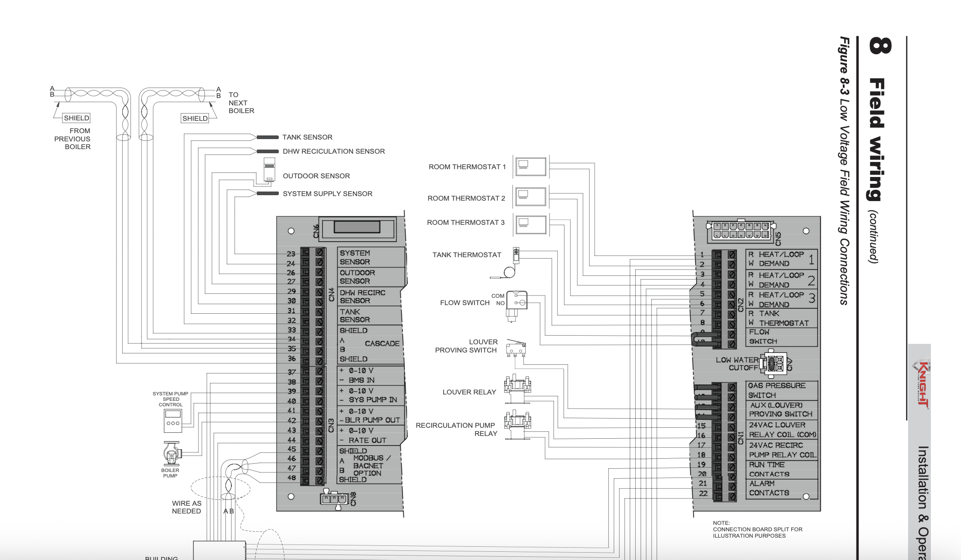Click the Room Thermostat 3 icon
Viewport: 961px width, 560px height.
[x=531, y=225]
